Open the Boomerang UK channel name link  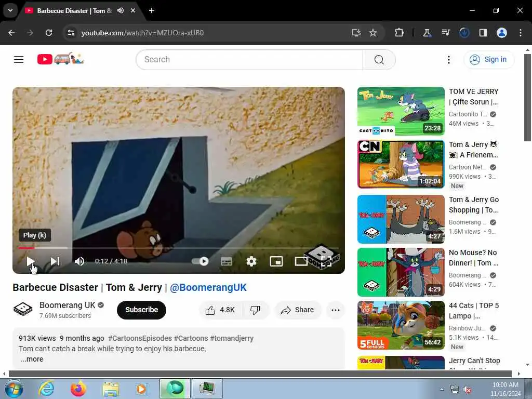click(x=67, y=305)
